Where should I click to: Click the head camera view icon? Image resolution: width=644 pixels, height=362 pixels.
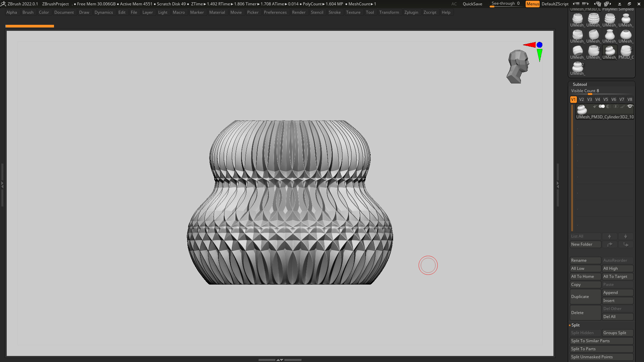point(518,67)
